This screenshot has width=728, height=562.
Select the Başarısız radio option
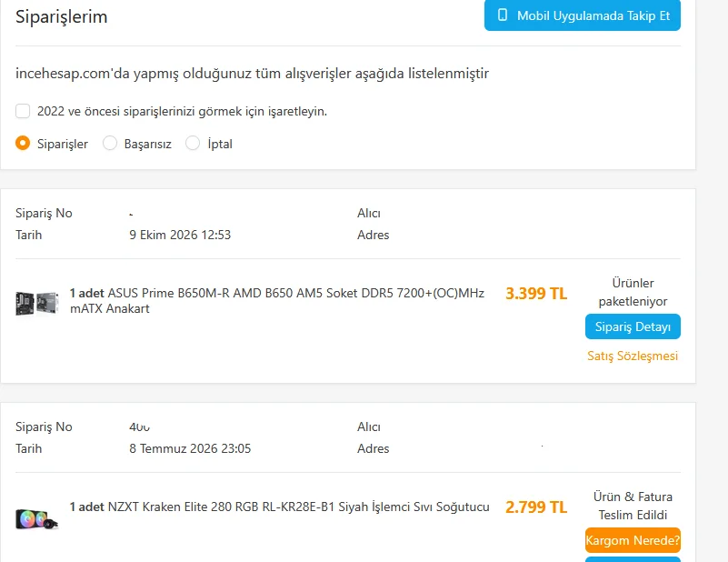point(110,143)
